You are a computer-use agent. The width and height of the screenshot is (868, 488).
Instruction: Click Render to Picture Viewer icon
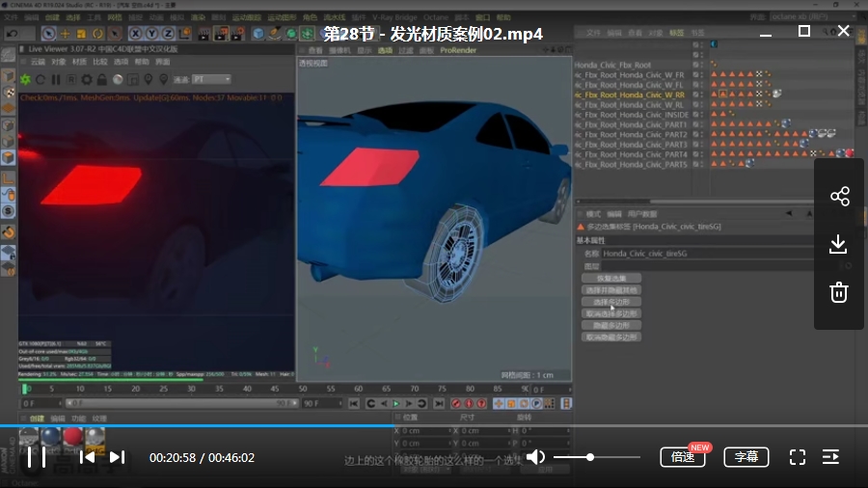221,35
